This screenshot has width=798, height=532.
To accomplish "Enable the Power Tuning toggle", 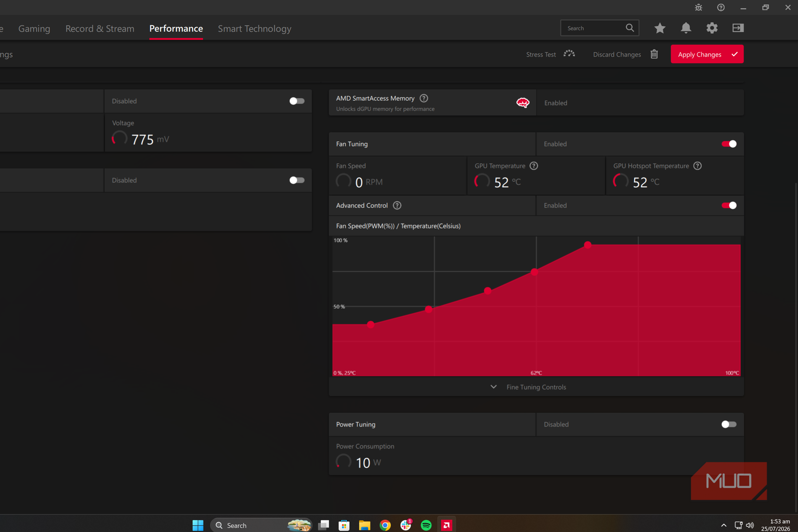I will click(729, 425).
